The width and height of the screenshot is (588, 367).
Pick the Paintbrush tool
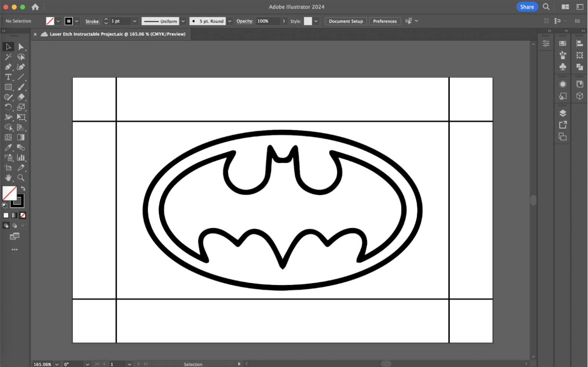click(21, 87)
